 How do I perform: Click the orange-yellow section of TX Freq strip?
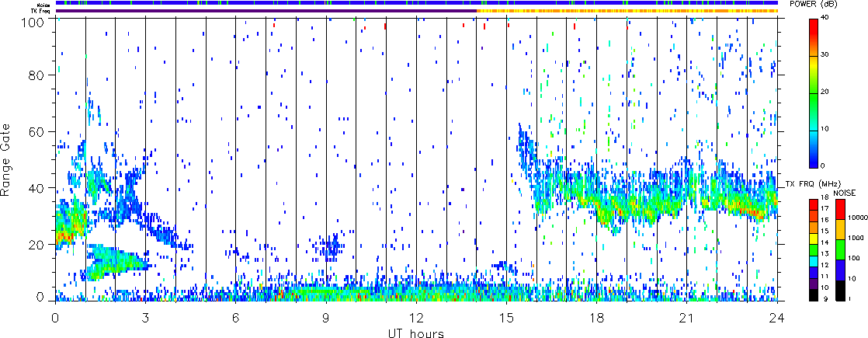point(627,11)
